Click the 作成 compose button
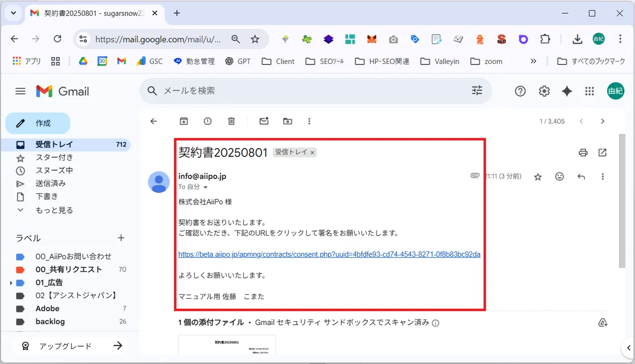Screen dimensions: 635x364 coord(38,123)
